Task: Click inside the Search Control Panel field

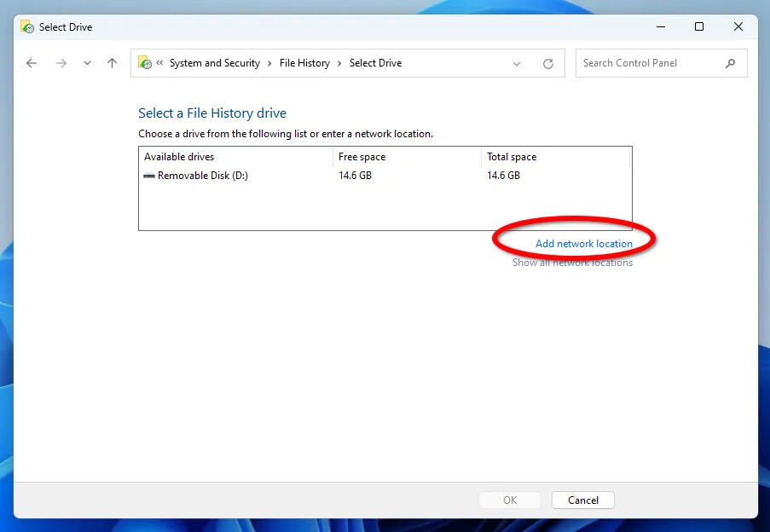Action: [x=648, y=63]
